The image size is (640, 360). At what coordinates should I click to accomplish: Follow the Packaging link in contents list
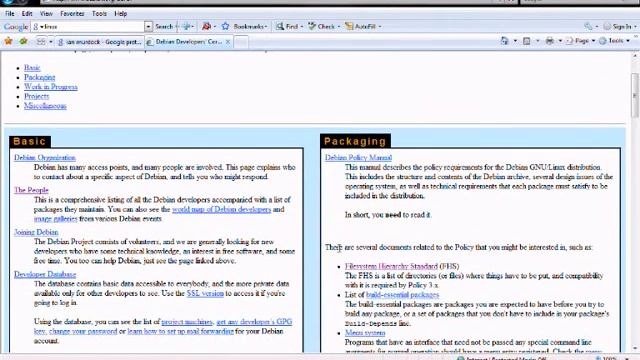(x=39, y=77)
